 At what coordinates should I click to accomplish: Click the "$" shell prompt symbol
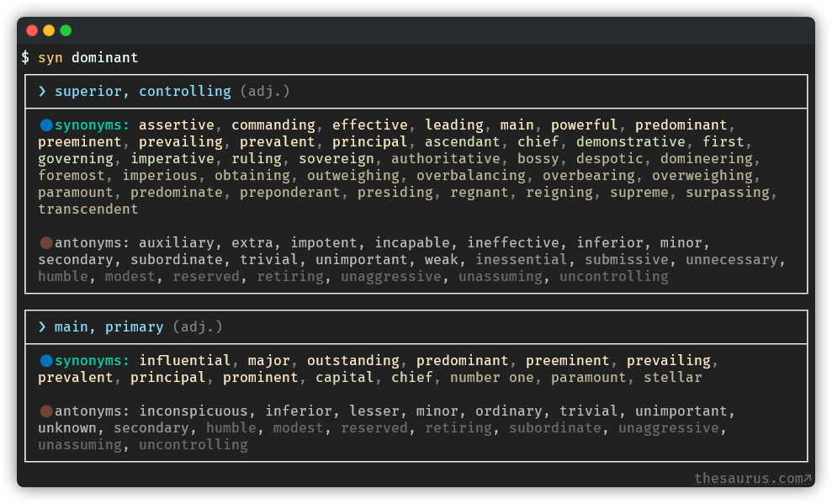tap(25, 58)
